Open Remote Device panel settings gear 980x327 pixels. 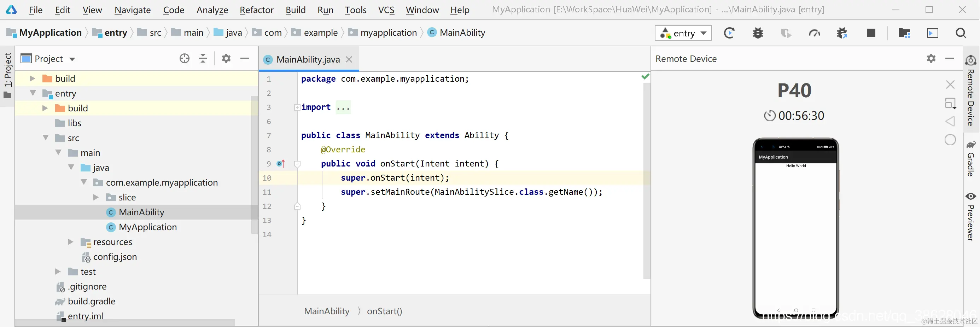931,59
